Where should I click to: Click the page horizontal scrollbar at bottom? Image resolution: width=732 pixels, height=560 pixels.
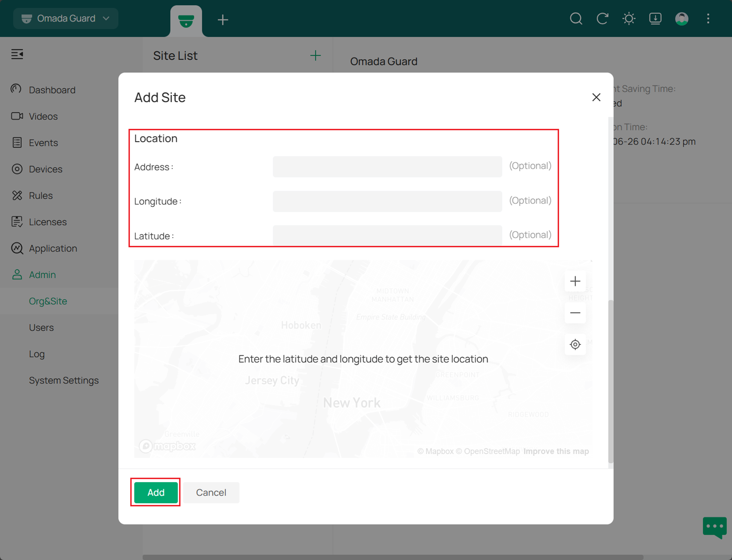tap(393, 557)
